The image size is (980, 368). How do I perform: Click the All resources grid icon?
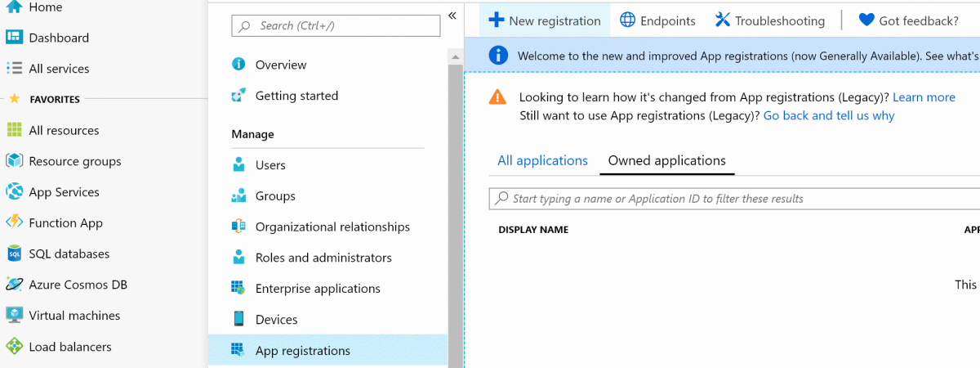tap(14, 130)
